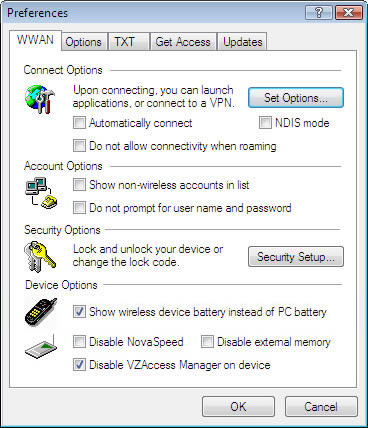Enable Show non-wireless accounts in list

tap(79, 185)
